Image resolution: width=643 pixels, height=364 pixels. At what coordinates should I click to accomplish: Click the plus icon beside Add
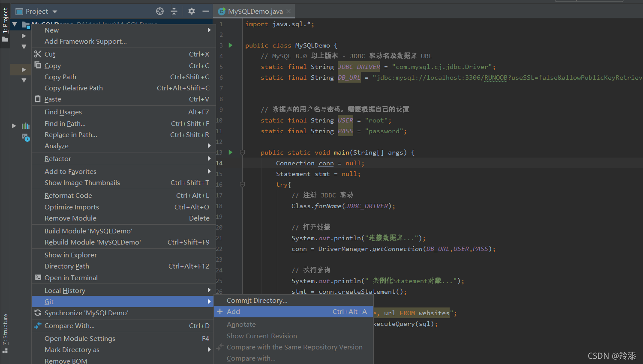click(x=220, y=311)
